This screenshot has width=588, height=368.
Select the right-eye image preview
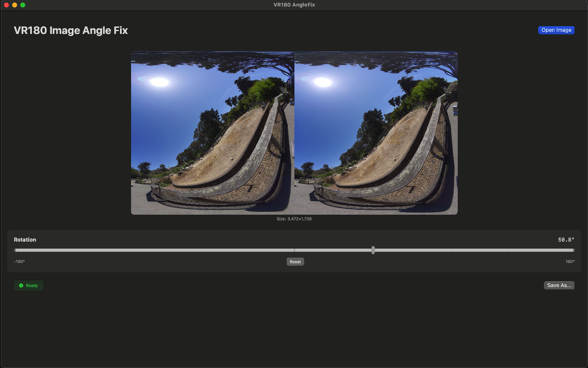pos(376,133)
